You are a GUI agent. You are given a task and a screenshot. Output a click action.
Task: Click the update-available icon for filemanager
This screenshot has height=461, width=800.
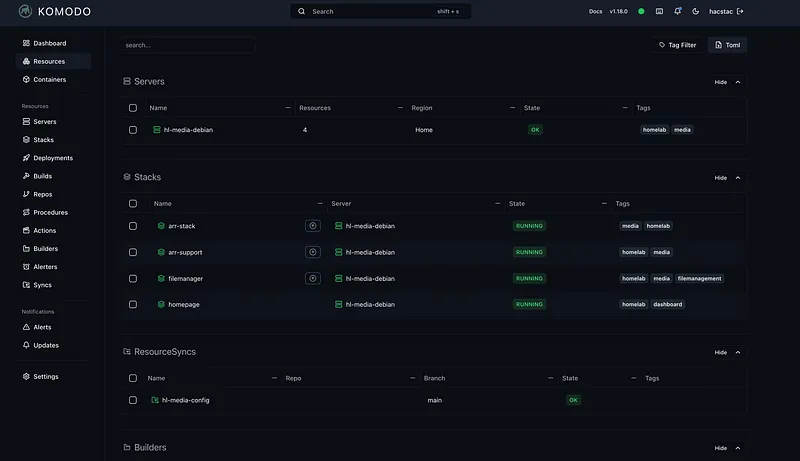313,278
